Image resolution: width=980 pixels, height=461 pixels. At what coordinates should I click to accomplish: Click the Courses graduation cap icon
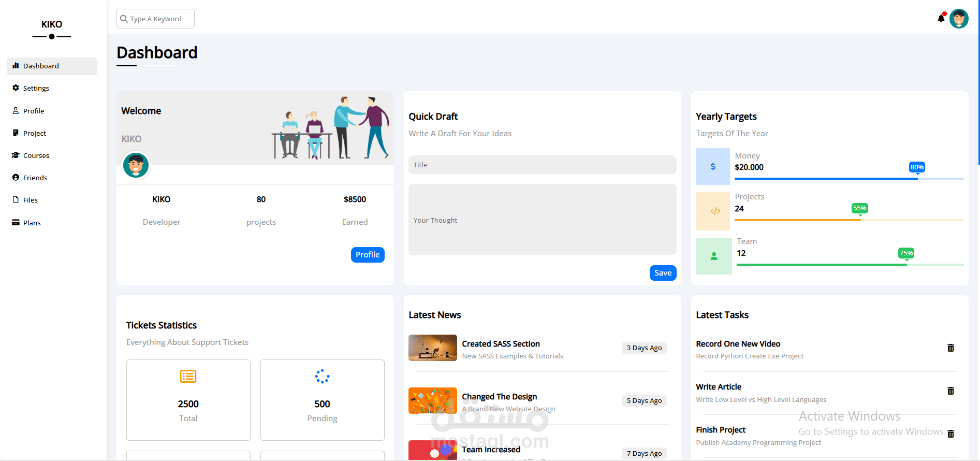coord(16,155)
